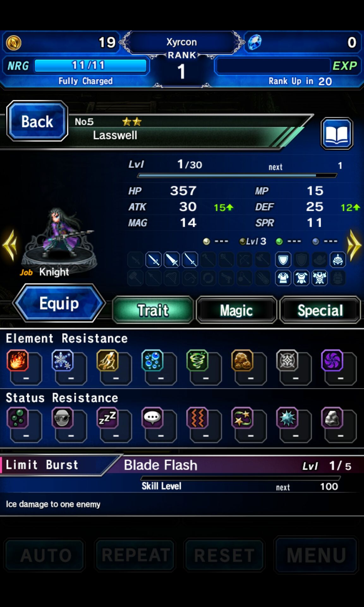Go to previous unit with left arrow
This screenshot has height=607, width=364.
[x=10, y=245]
